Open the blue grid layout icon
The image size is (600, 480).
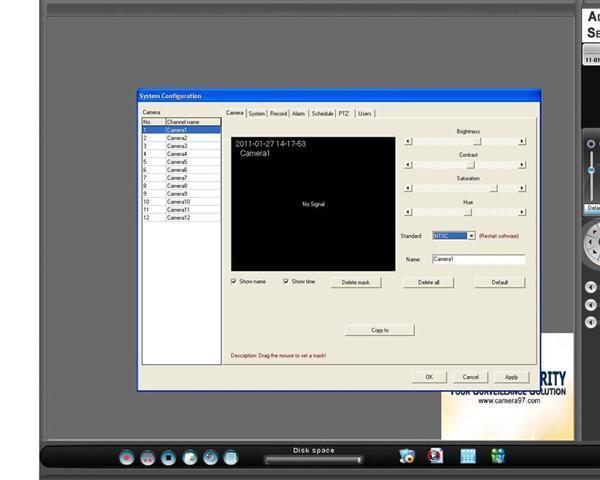(467, 456)
